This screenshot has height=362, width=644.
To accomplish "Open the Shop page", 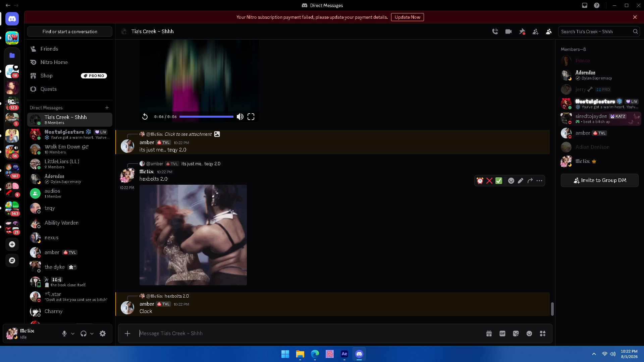I will tap(70, 76).
